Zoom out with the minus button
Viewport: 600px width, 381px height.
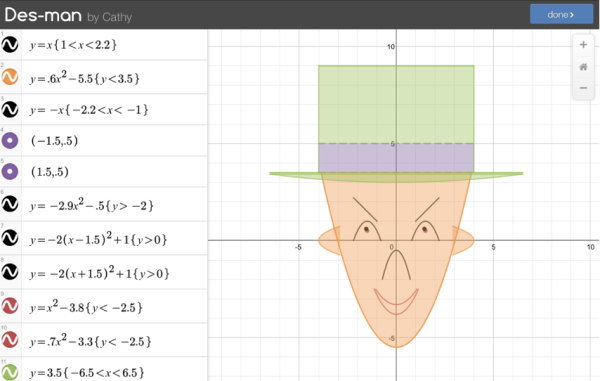[x=583, y=88]
